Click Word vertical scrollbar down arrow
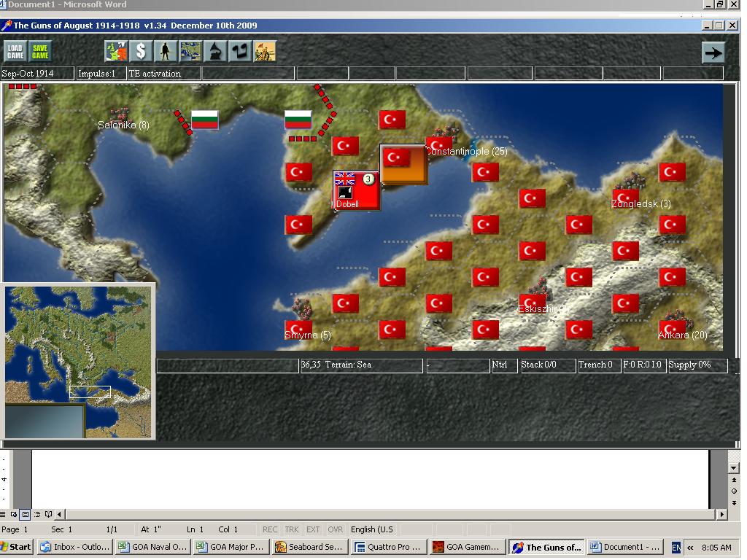 (x=734, y=468)
